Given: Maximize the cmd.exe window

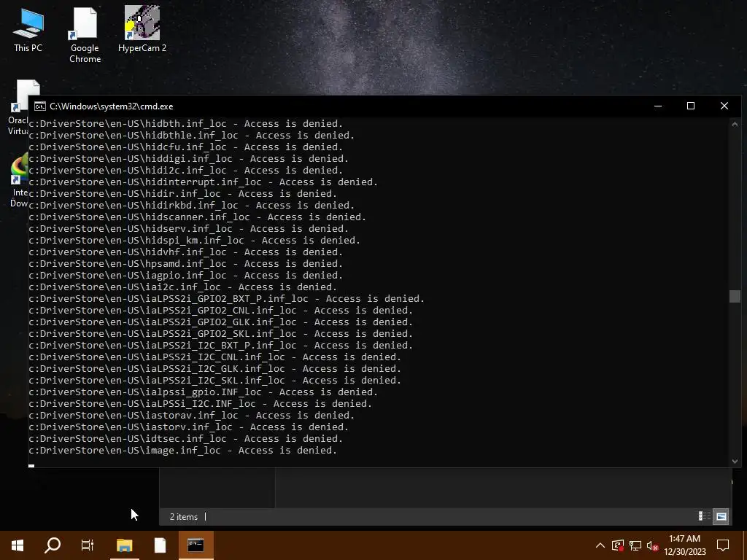Looking at the screenshot, I should (691, 106).
